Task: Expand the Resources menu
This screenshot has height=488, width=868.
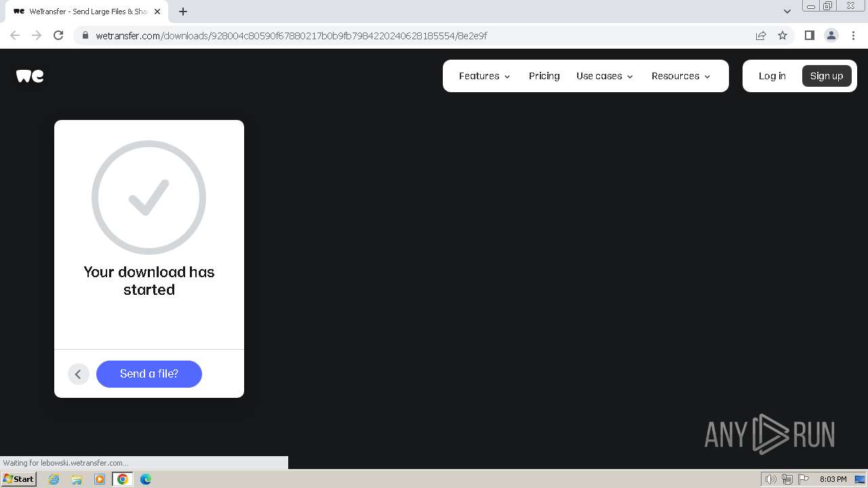Action: click(681, 76)
